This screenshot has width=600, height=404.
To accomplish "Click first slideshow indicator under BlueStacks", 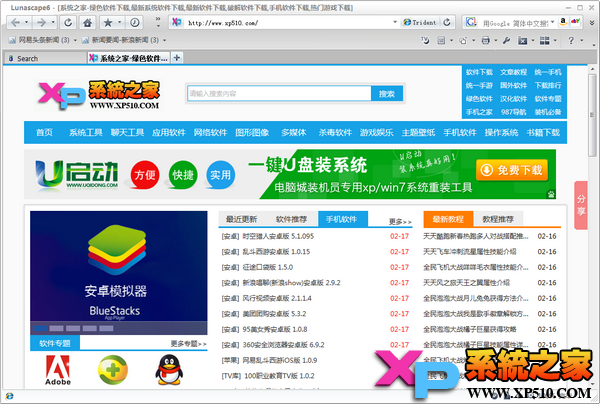I will (40, 328).
